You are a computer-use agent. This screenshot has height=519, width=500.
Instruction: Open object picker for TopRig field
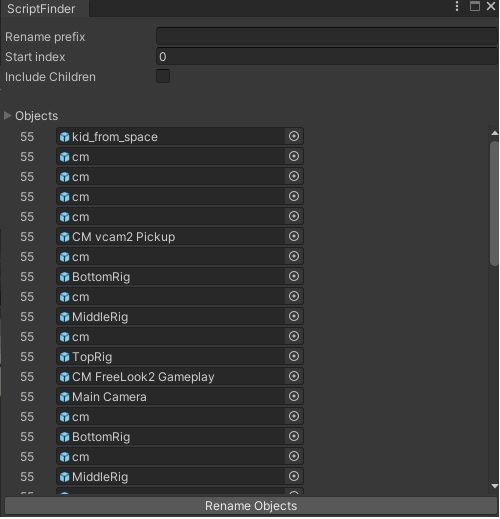tap(294, 356)
